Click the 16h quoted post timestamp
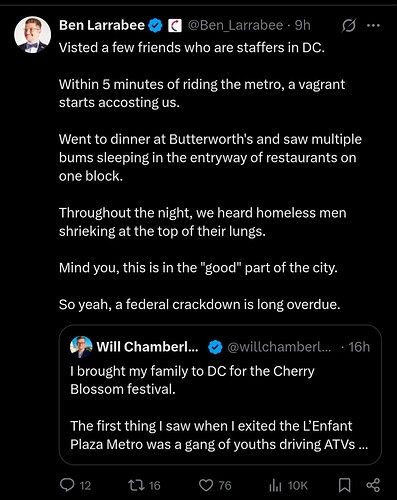Image resolution: width=397 pixels, height=500 pixels. tap(359, 347)
